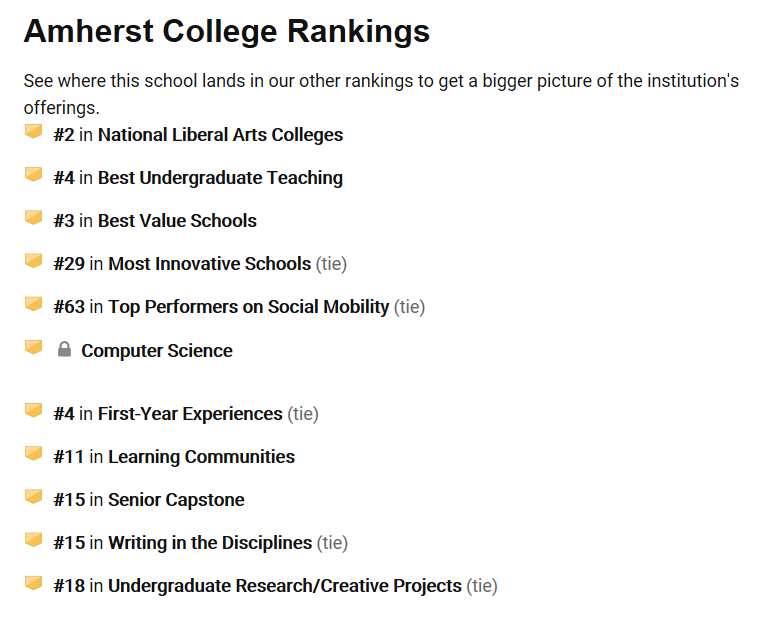
Task: Click ribbon icon beside Senior Capstone
Action: tap(34, 496)
